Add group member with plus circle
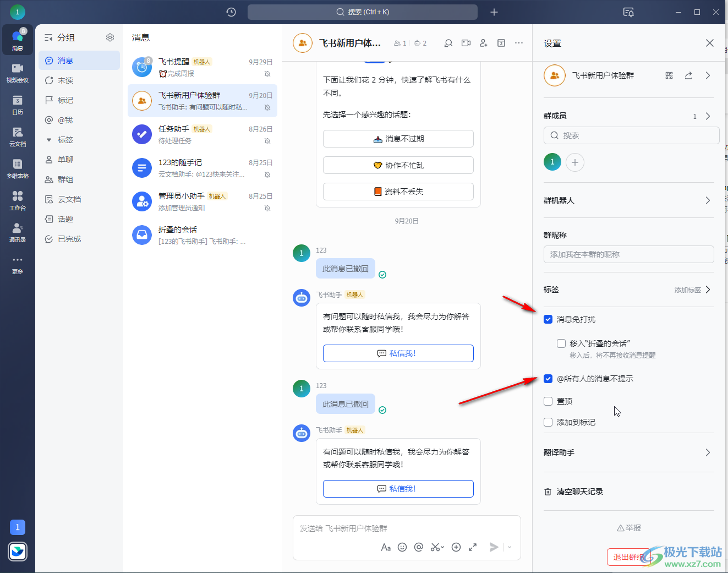This screenshot has width=728, height=573. [x=575, y=162]
